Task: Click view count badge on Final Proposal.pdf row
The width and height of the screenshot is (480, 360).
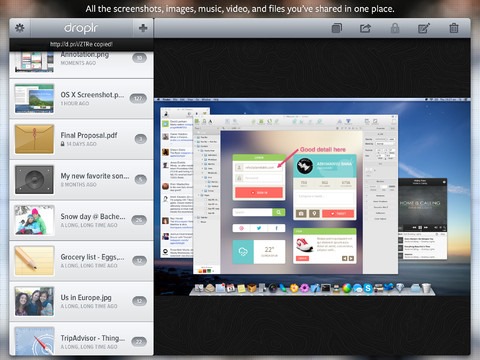Action: click(x=141, y=139)
